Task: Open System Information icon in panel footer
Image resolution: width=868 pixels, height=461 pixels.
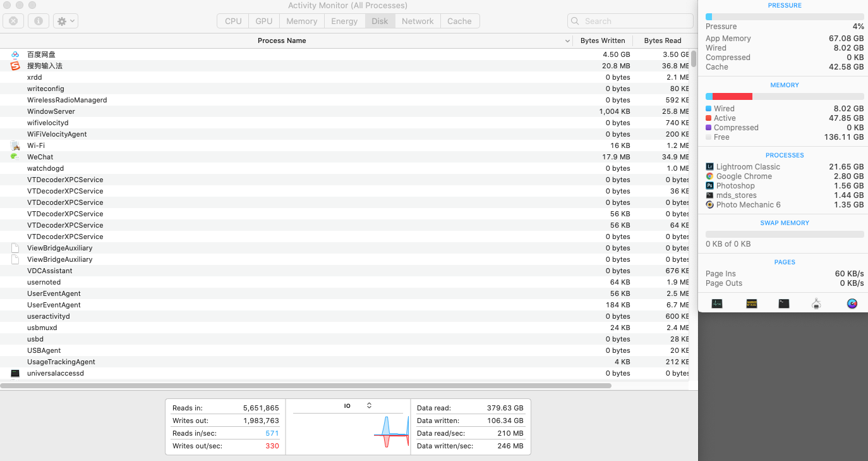Action: click(816, 304)
